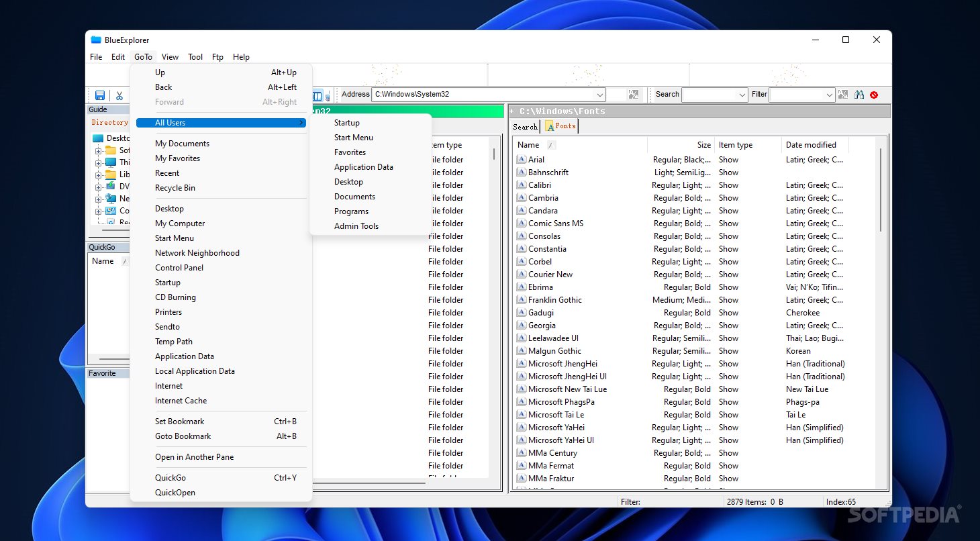Click the match-case icon beside the Address box
The width and height of the screenshot is (980, 541).
tap(633, 95)
